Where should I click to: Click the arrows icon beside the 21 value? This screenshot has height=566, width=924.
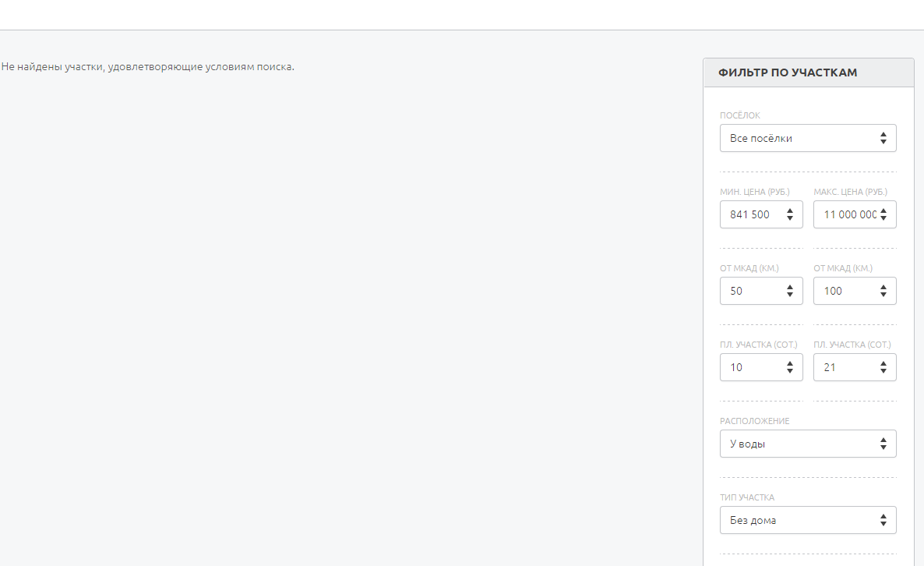(x=883, y=367)
